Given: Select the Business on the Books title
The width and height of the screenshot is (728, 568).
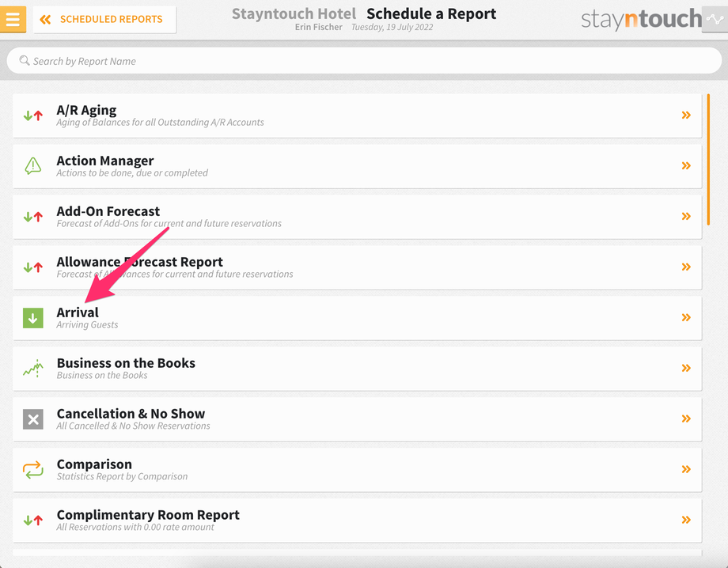Looking at the screenshot, I should (126, 363).
